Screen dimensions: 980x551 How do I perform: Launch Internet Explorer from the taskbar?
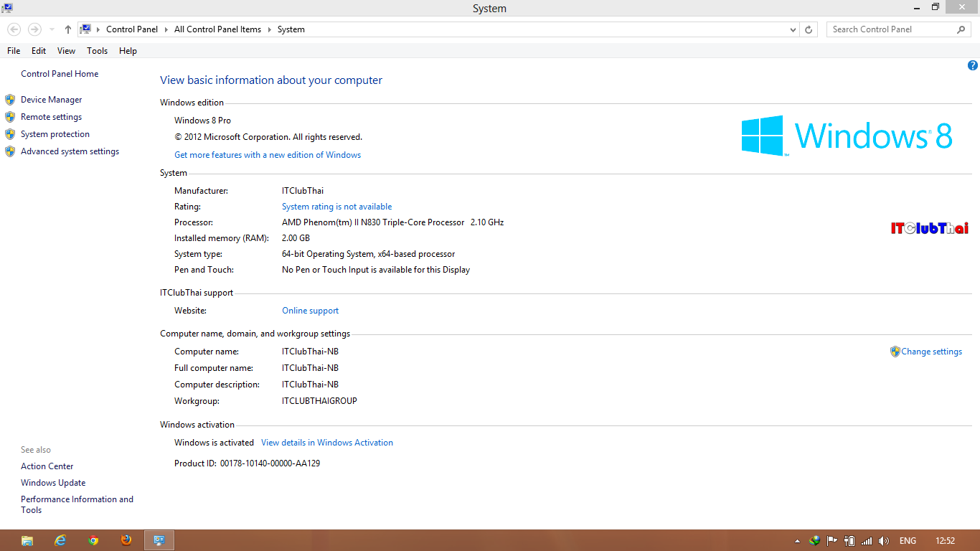coord(60,540)
